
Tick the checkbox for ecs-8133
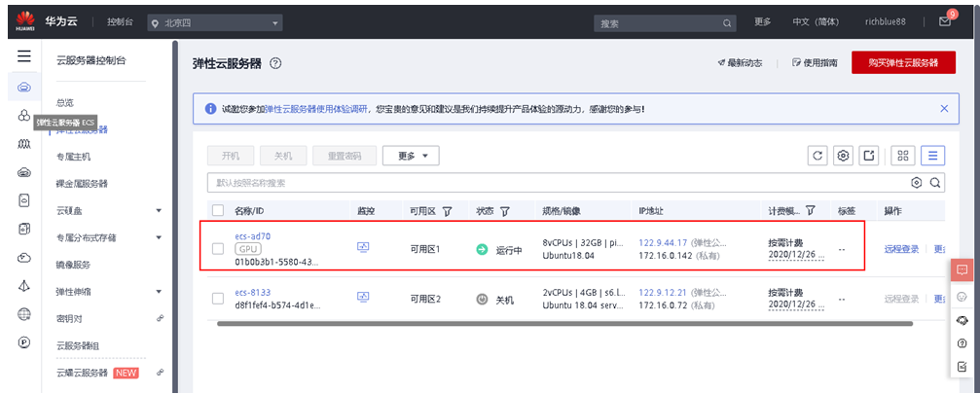218,299
